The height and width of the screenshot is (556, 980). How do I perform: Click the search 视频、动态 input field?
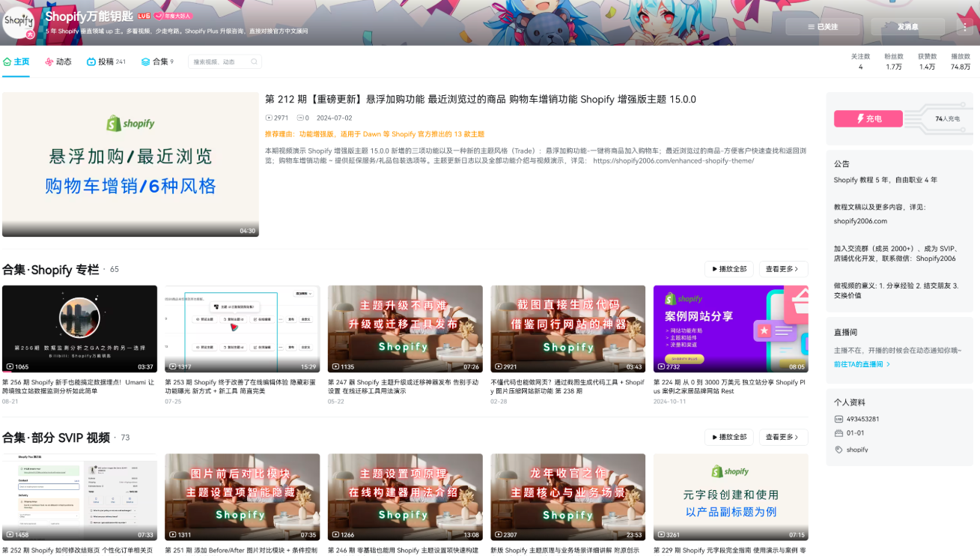point(221,61)
